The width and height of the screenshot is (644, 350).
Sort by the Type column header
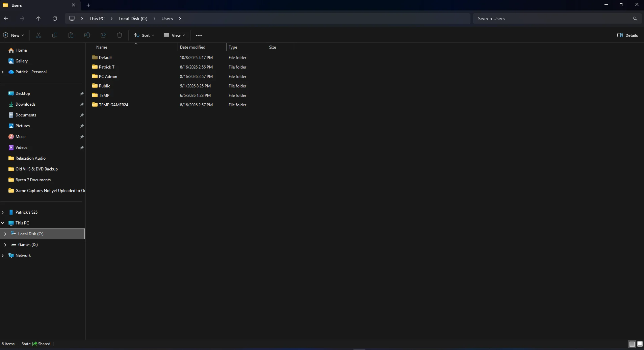coord(247,47)
